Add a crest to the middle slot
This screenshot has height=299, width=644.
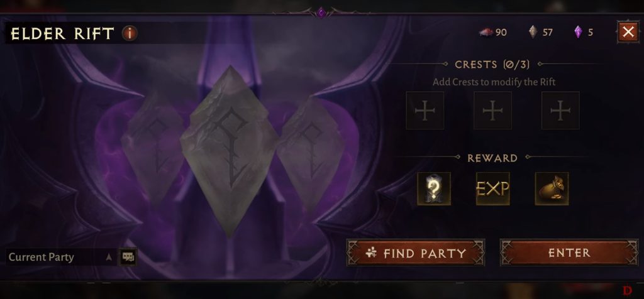(x=492, y=111)
